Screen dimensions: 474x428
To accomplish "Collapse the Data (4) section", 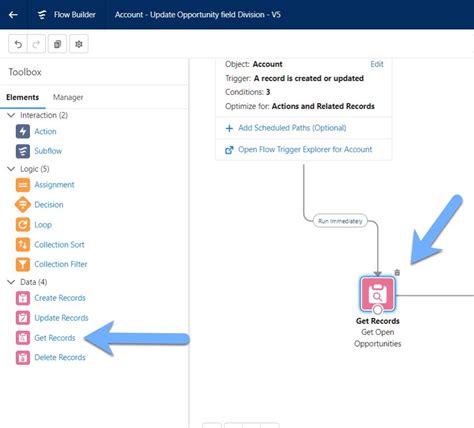I will point(11,282).
